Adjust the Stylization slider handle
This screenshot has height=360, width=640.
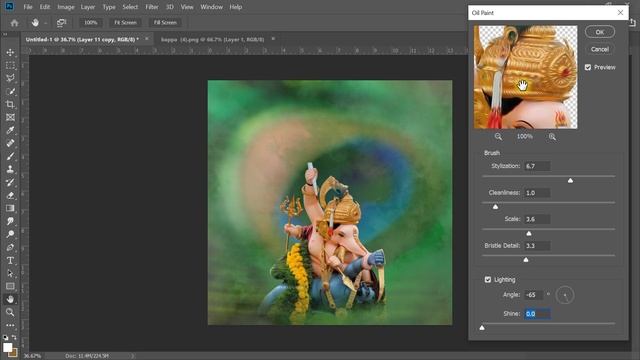point(570,180)
